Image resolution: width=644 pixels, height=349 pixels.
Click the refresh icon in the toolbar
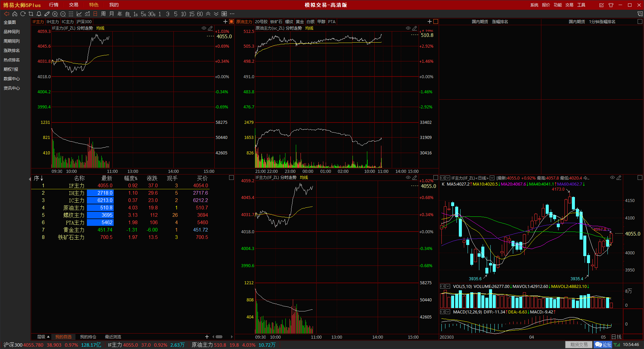(x=23, y=14)
